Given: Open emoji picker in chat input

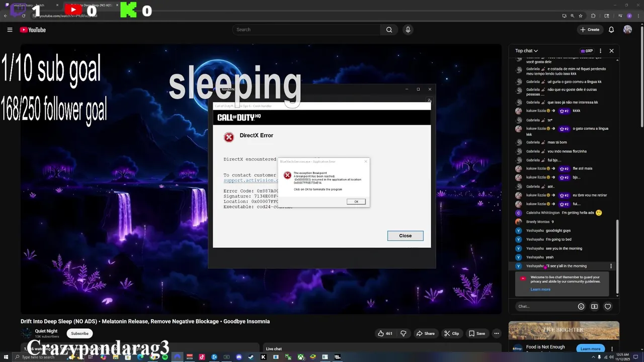Looking at the screenshot, I should point(581,306).
